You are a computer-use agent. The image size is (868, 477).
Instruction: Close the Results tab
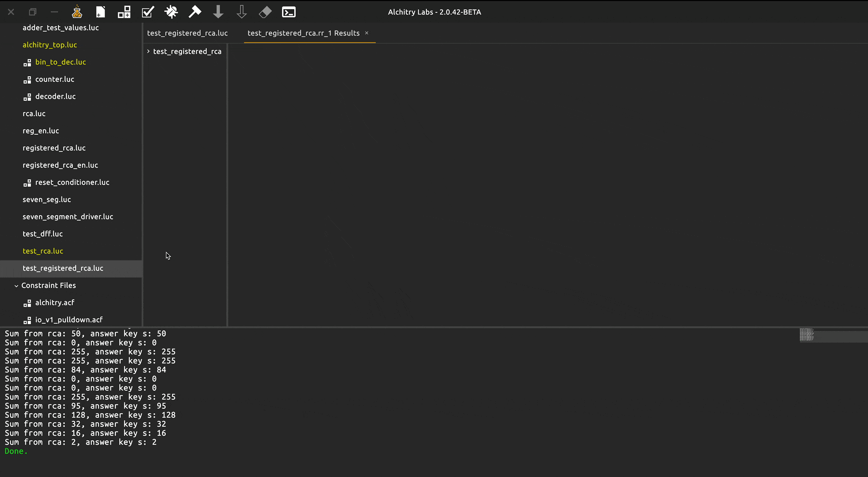pos(367,33)
